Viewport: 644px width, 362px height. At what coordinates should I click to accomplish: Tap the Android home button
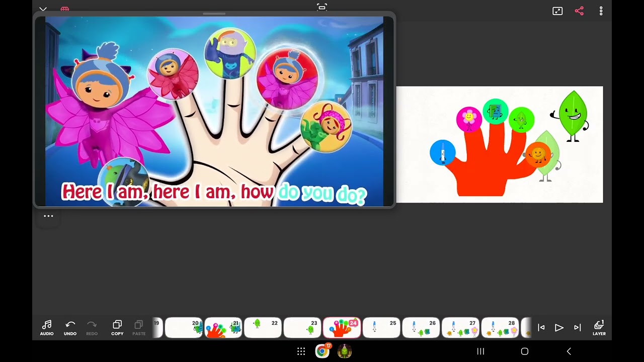click(x=524, y=351)
